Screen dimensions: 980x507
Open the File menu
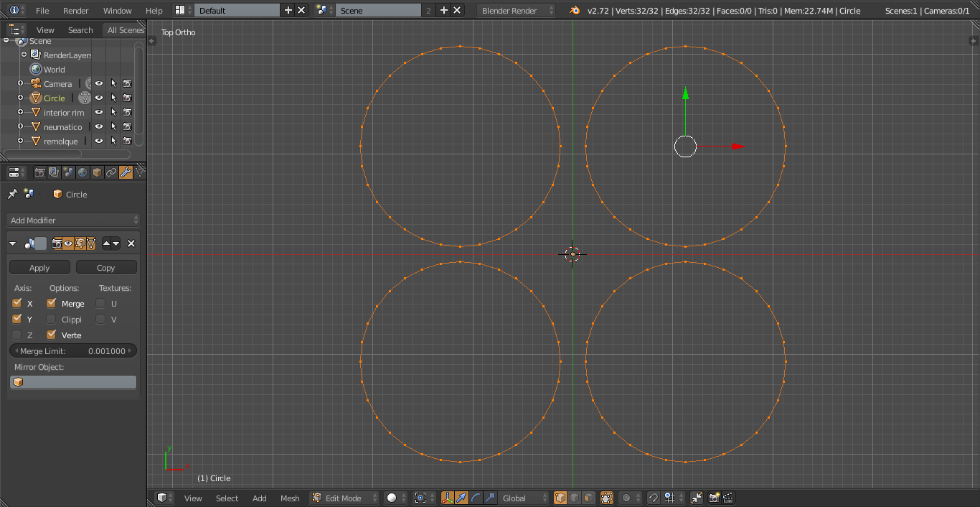[42, 11]
